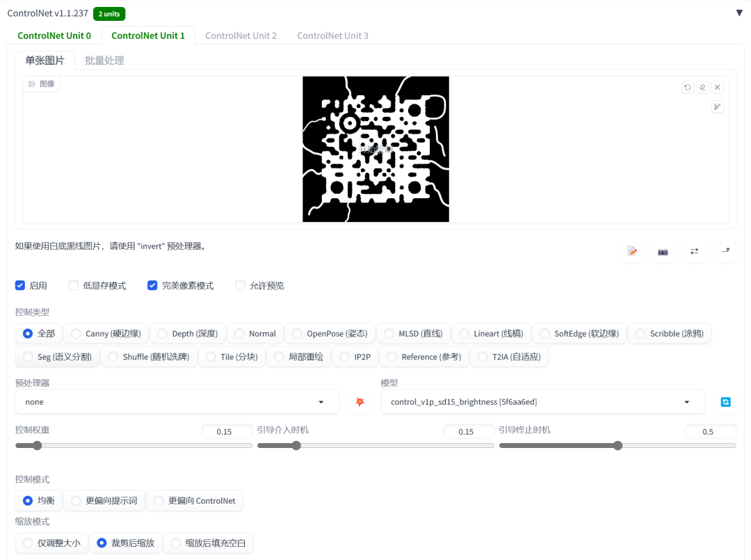Select OpenPose (姿态) control type
Viewport: 751px width, 560px height.
pyautogui.click(x=330, y=333)
